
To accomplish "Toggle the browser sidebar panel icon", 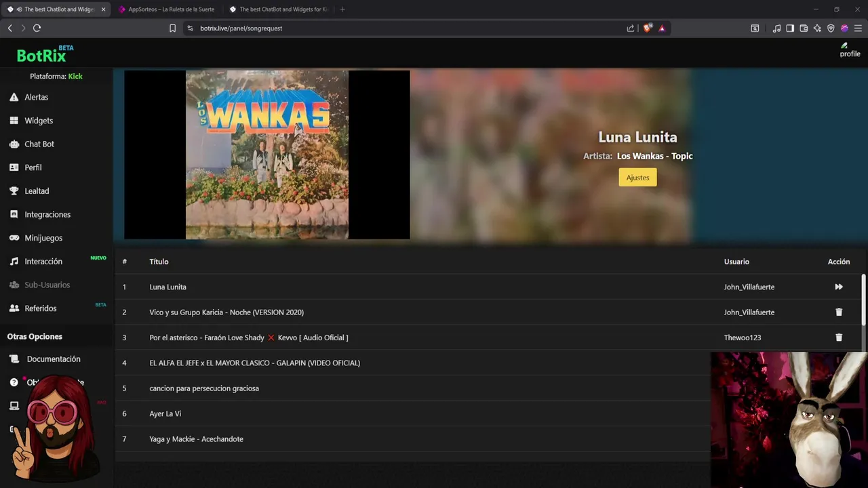I will (x=790, y=28).
